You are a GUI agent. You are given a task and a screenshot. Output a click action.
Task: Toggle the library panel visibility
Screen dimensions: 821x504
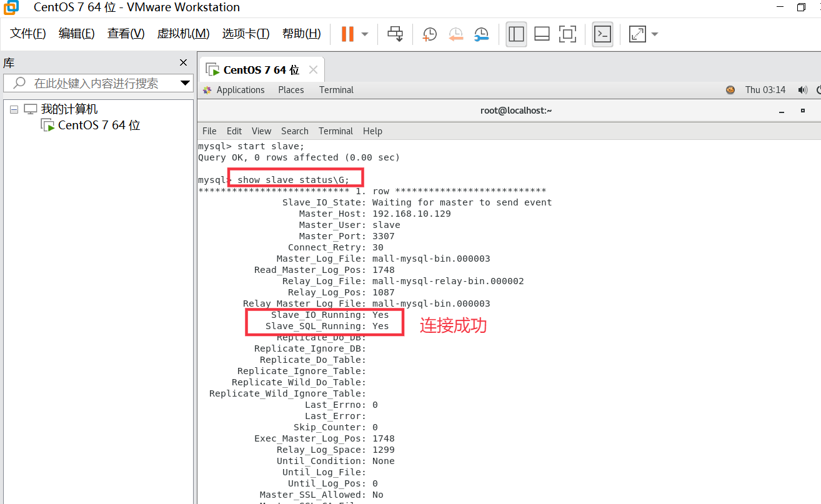pyautogui.click(x=516, y=34)
